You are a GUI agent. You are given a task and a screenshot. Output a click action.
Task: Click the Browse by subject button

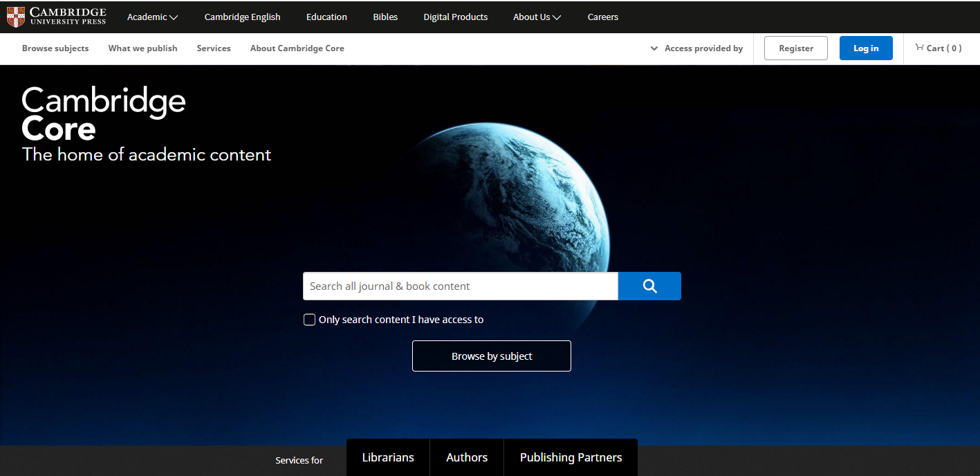pyautogui.click(x=492, y=356)
